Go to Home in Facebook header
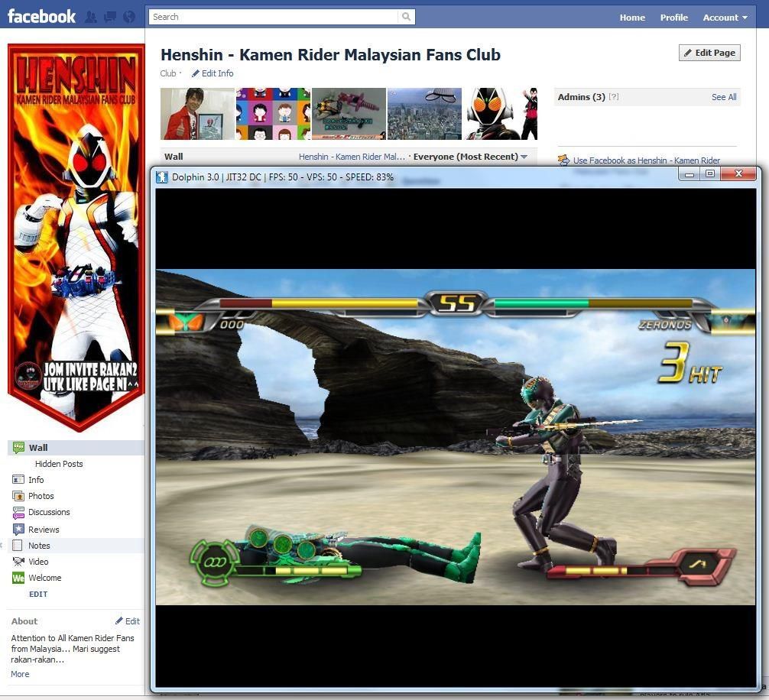Screen dimensions: 769x700 pos(632,18)
